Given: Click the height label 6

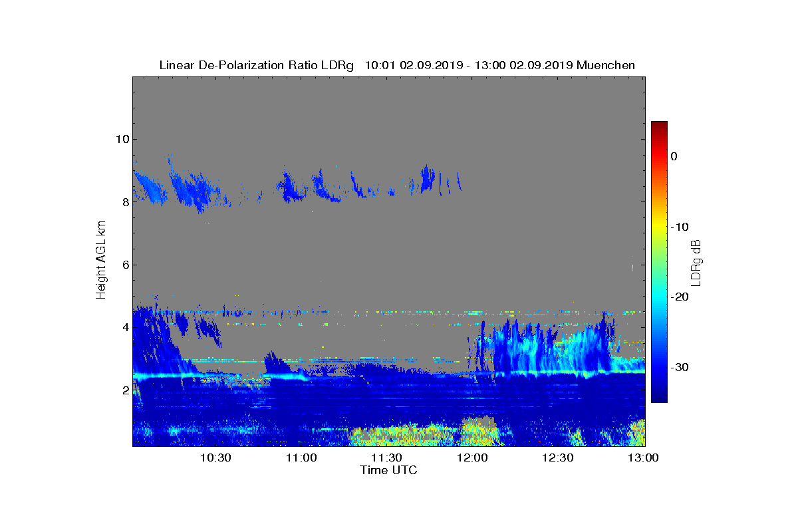Looking at the screenshot, I should pos(124,265).
